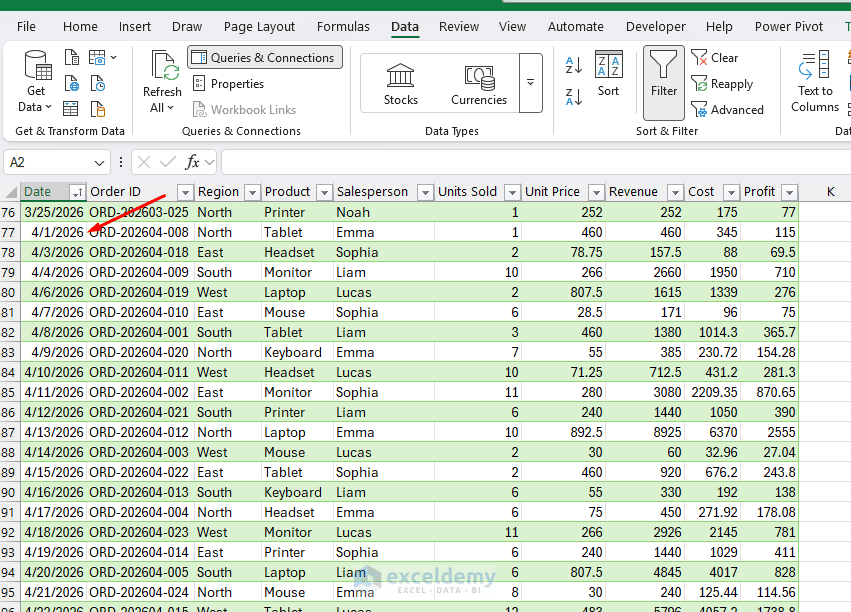Screen dimensions: 851x612
Task: Switch to the Formulas tab
Action: 343,26
